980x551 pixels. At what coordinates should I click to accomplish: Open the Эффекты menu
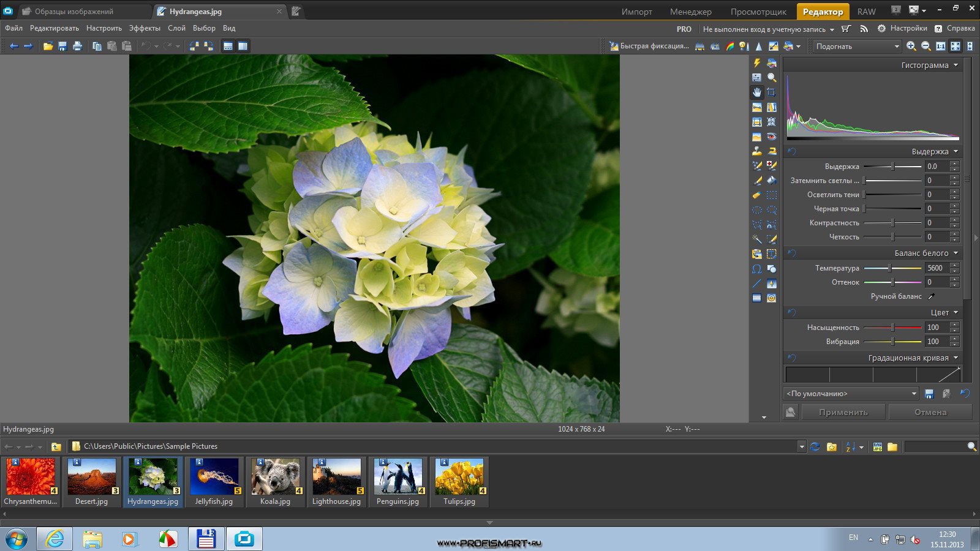pos(145,28)
